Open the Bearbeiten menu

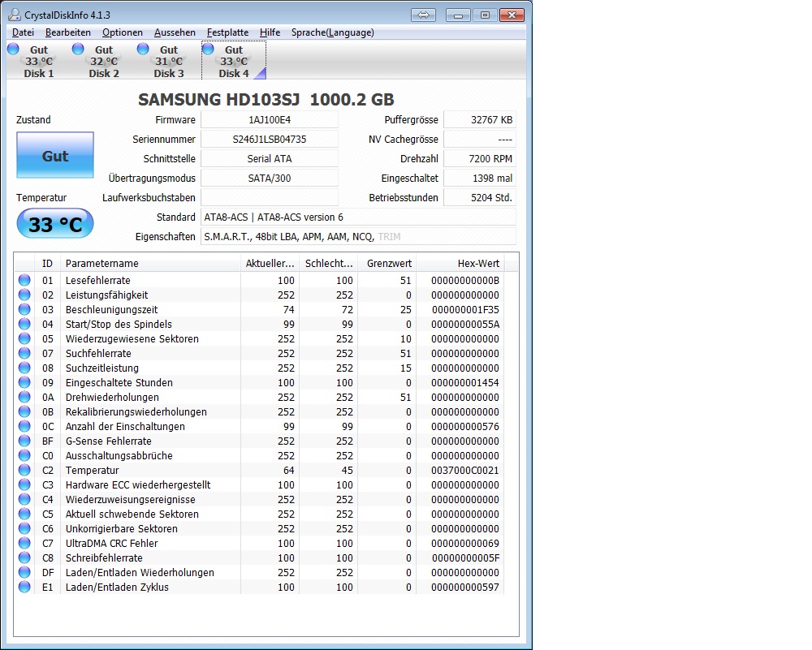coord(68,32)
